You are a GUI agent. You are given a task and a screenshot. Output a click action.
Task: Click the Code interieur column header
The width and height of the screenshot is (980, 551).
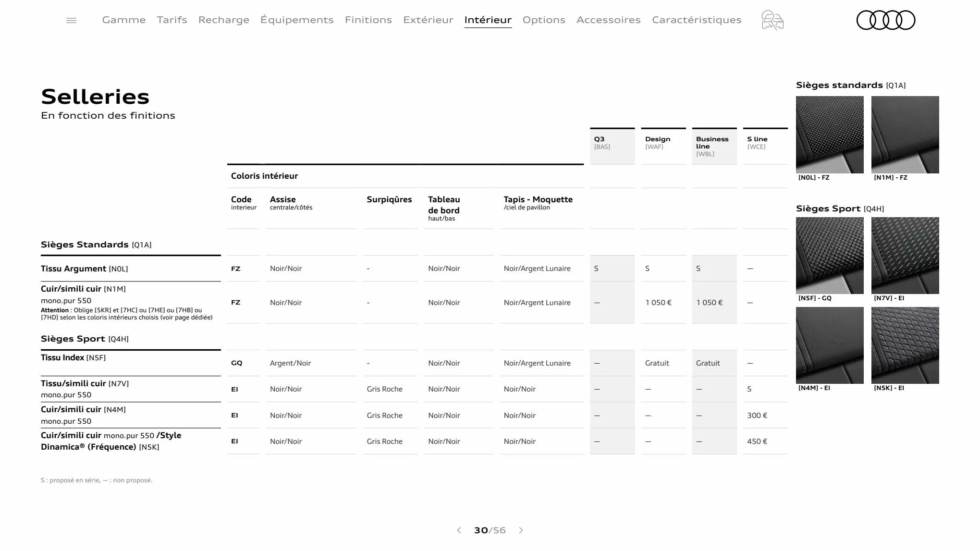tap(244, 202)
